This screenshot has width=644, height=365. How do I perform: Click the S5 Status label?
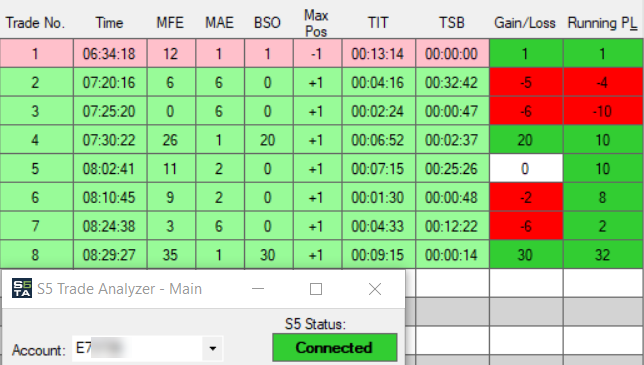point(315,324)
